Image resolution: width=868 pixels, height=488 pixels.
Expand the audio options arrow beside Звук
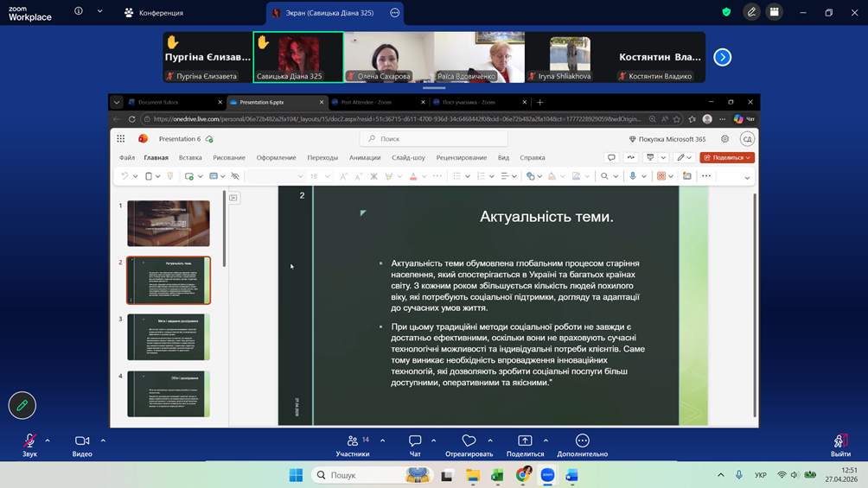coord(48,440)
